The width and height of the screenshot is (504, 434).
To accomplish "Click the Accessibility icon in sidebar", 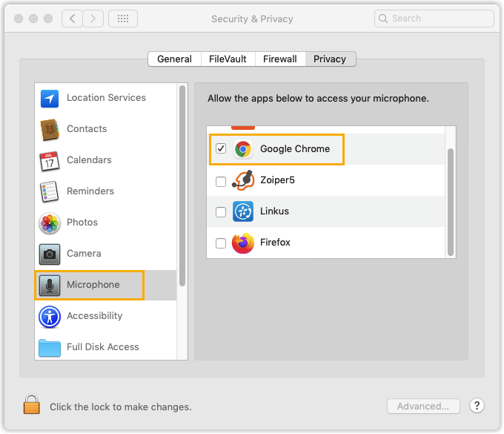I will 50,317.
